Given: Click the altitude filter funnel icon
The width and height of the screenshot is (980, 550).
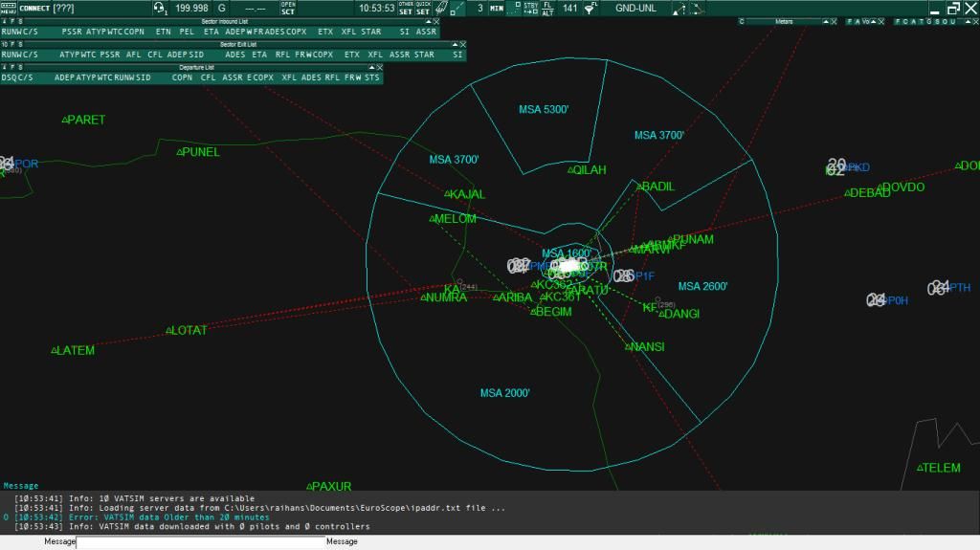Looking at the screenshot, I should tap(590, 9).
